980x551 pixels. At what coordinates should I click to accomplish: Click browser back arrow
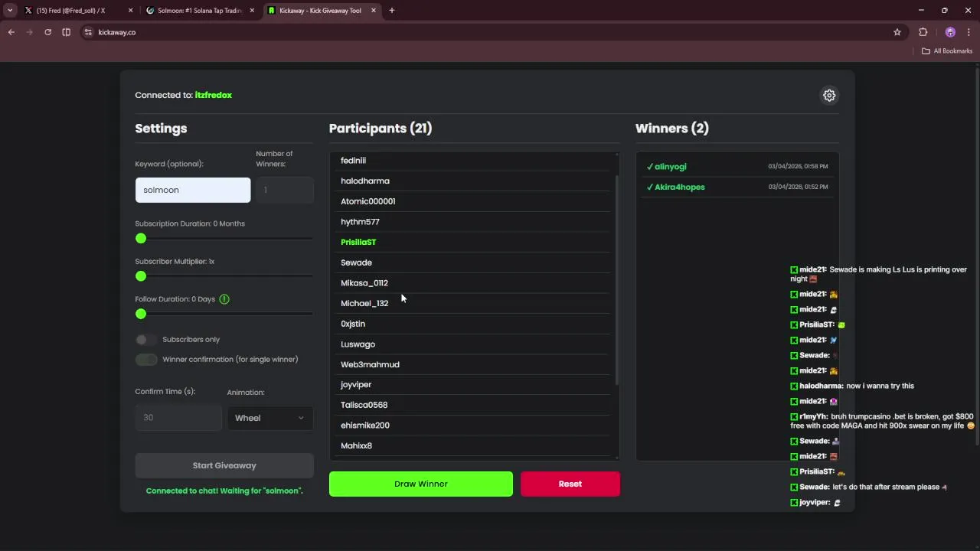click(x=11, y=32)
